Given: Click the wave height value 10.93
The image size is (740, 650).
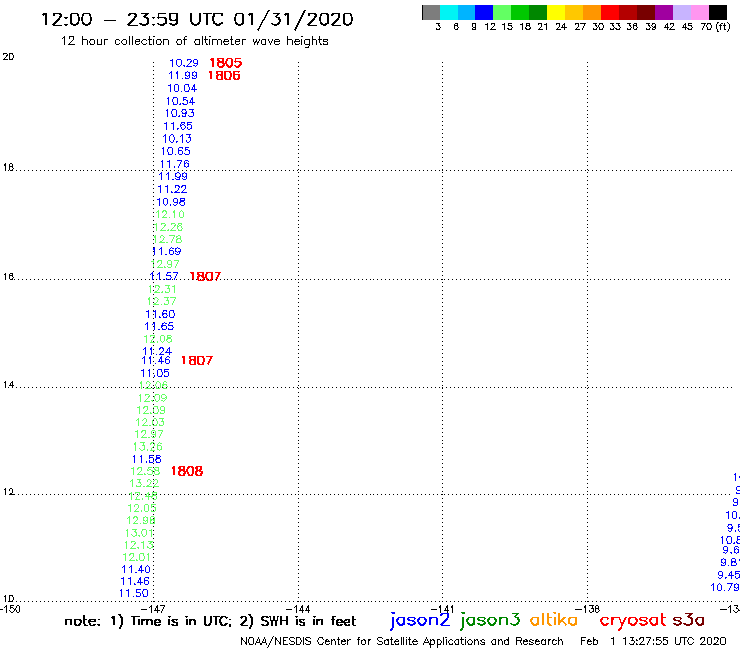Looking at the screenshot, I should [x=179, y=113].
